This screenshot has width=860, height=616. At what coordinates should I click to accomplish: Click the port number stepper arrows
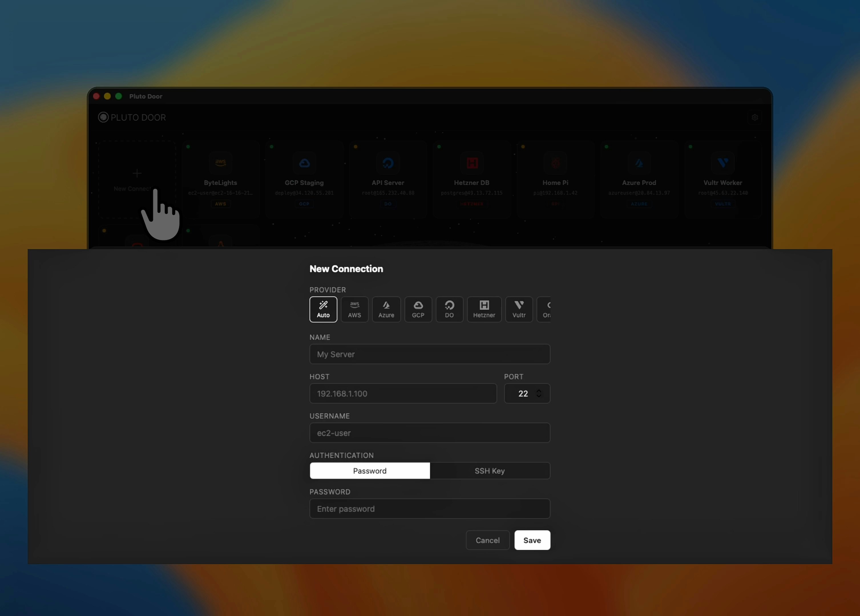pyautogui.click(x=538, y=393)
